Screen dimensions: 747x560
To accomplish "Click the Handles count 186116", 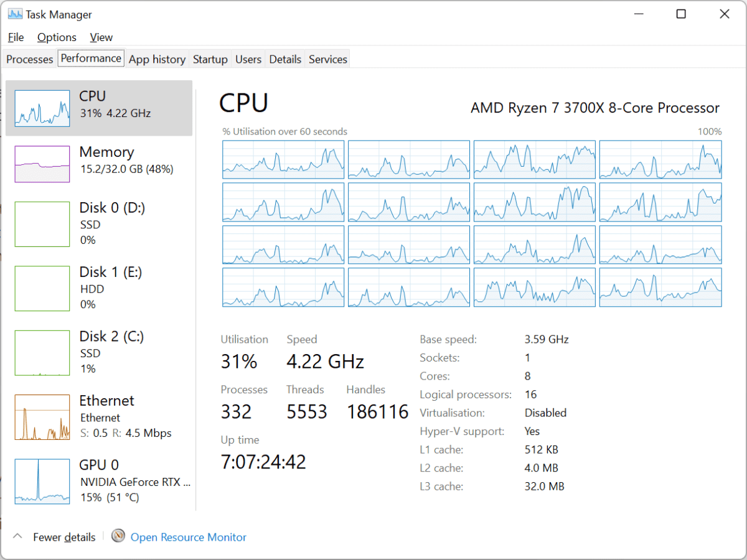I will pyautogui.click(x=378, y=411).
